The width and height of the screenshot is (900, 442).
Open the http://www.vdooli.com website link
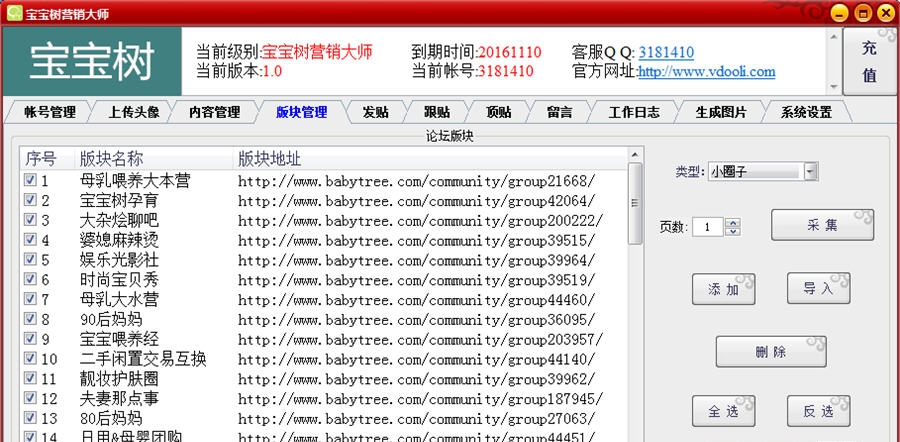(707, 72)
